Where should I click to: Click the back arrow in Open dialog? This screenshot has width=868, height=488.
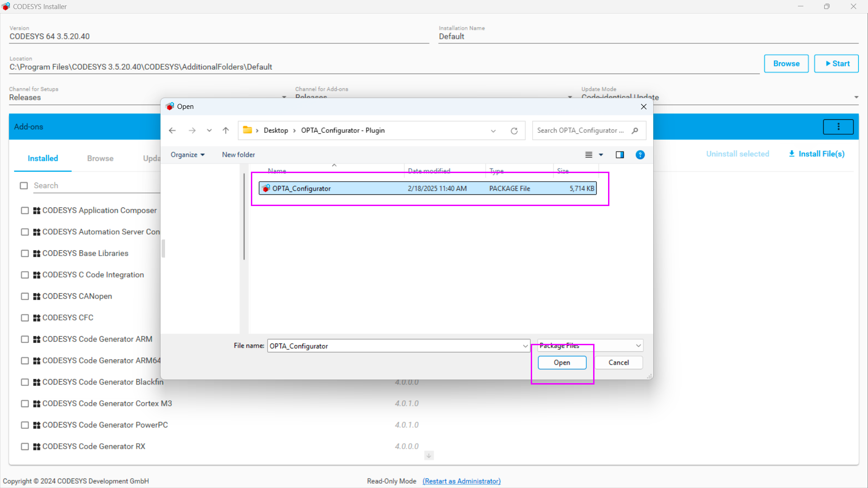(172, 131)
